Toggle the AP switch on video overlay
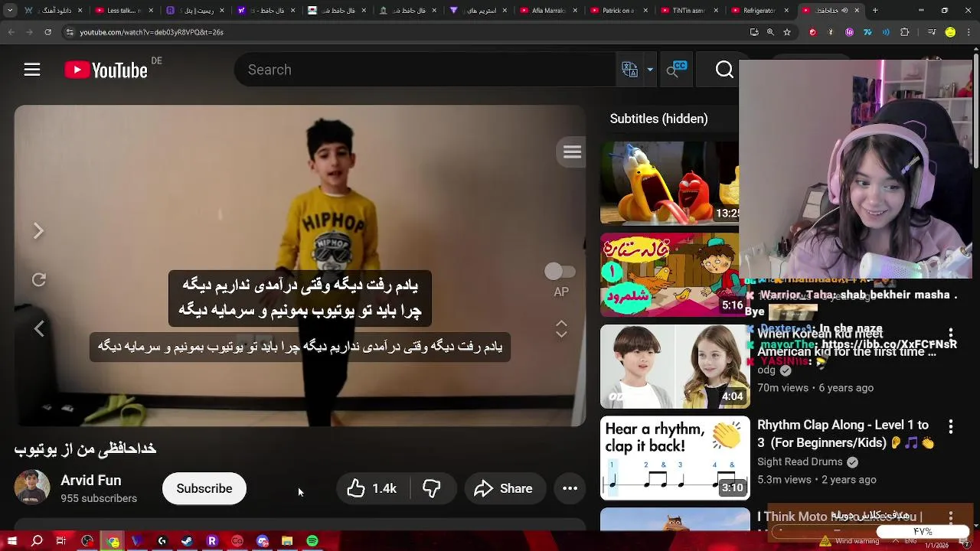 click(x=560, y=272)
